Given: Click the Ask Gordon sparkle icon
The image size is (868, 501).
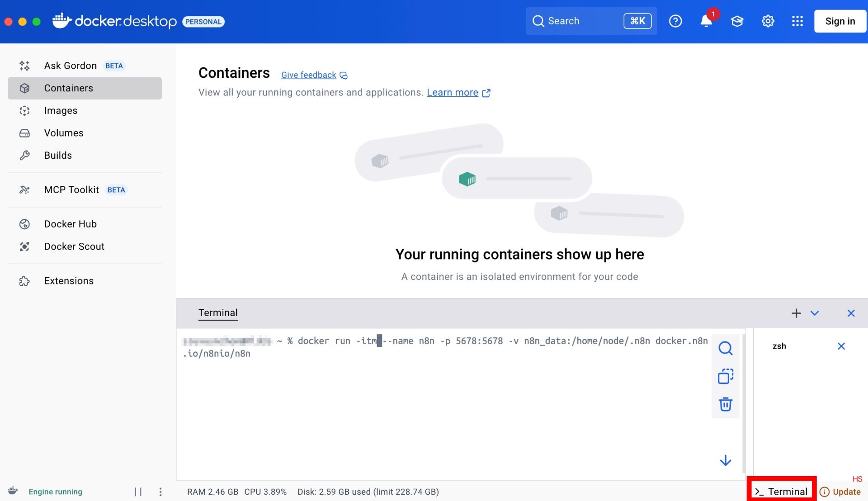Looking at the screenshot, I should coord(24,66).
